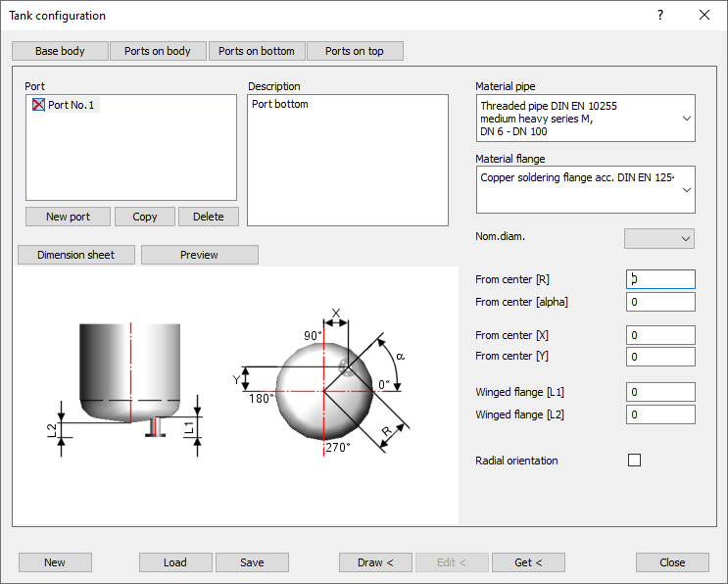
Task: Save the tank configuration
Action: (x=252, y=562)
